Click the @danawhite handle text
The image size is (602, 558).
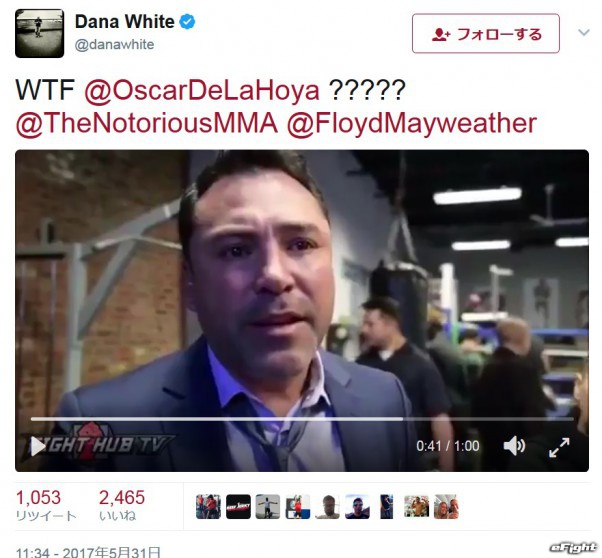pos(114,45)
